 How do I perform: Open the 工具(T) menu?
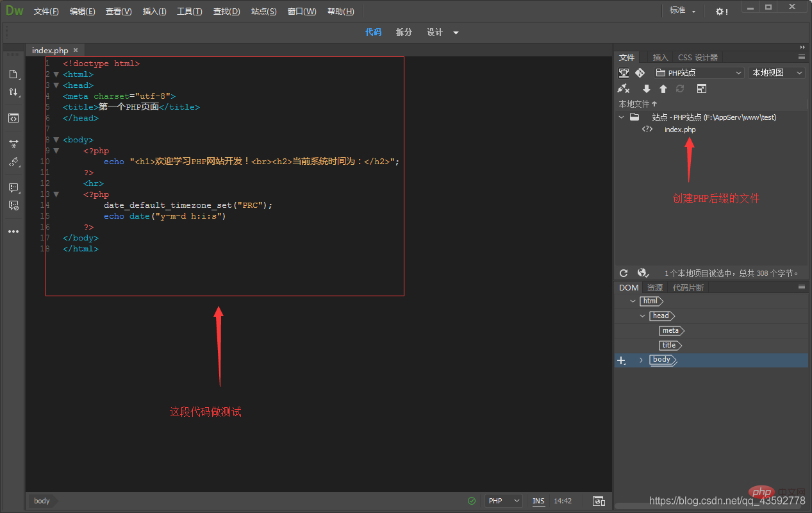189,12
